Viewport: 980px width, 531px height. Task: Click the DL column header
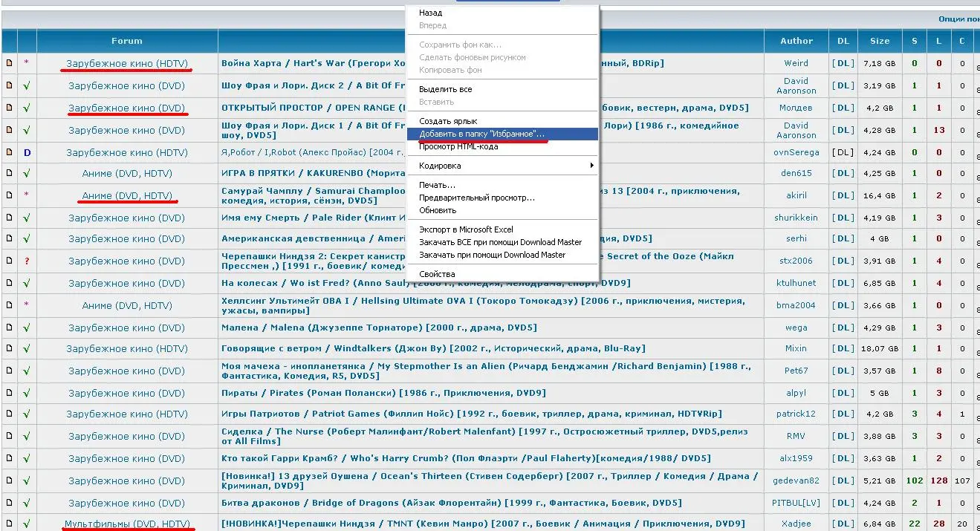(843, 41)
